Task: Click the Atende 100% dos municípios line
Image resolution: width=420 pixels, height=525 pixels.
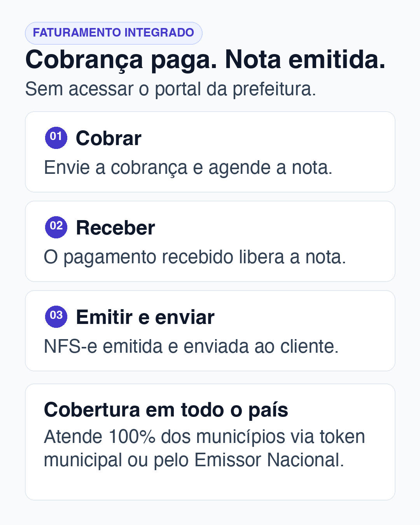Action: 205,437
